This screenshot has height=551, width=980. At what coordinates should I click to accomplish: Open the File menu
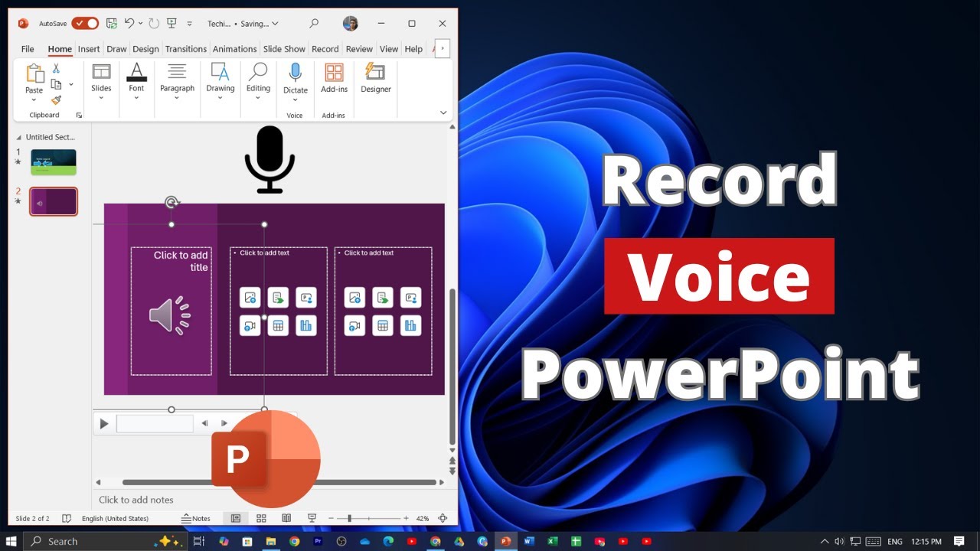28,49
